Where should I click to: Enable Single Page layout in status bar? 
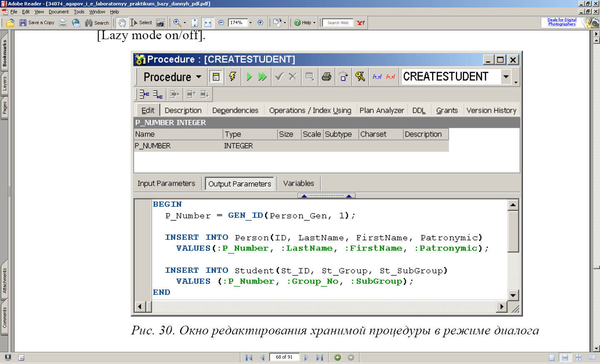(x=552, y=357)
